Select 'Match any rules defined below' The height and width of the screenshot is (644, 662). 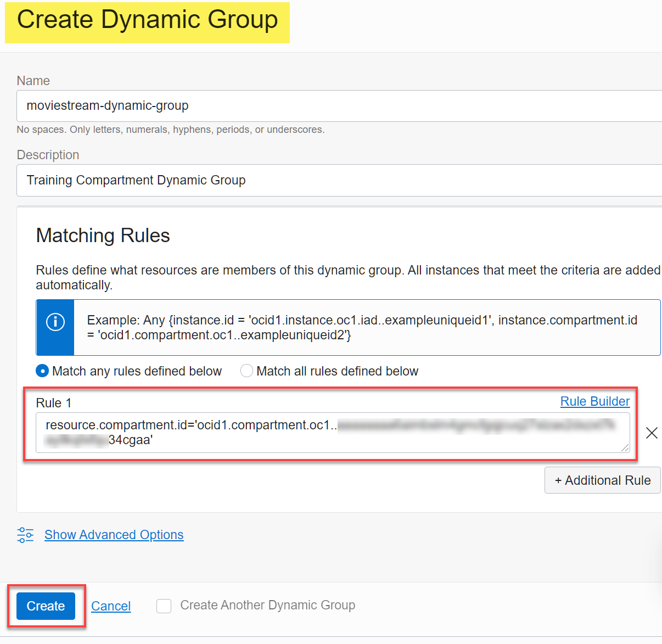point(42,371)
